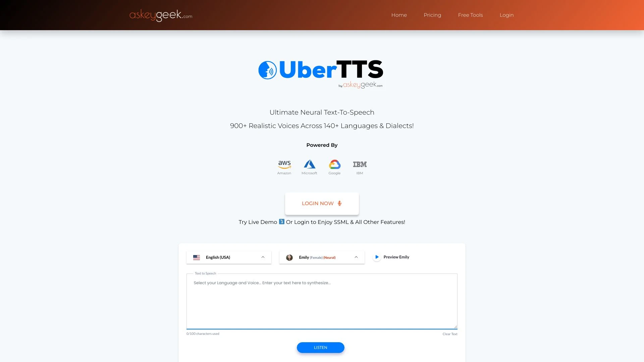Click the Clear Text link

(450, 334)
